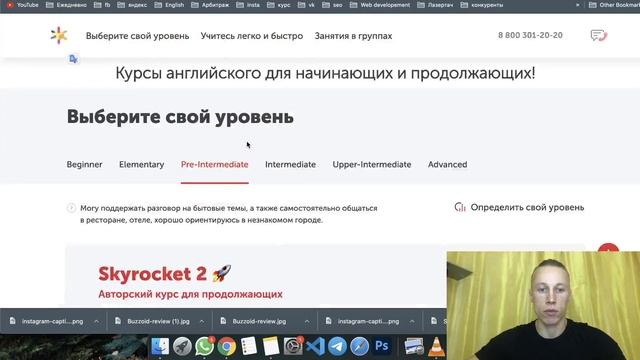Open the vk bookmarks folder
The width and height of the screenshot is (640, 360).
[x=306, y=5]
